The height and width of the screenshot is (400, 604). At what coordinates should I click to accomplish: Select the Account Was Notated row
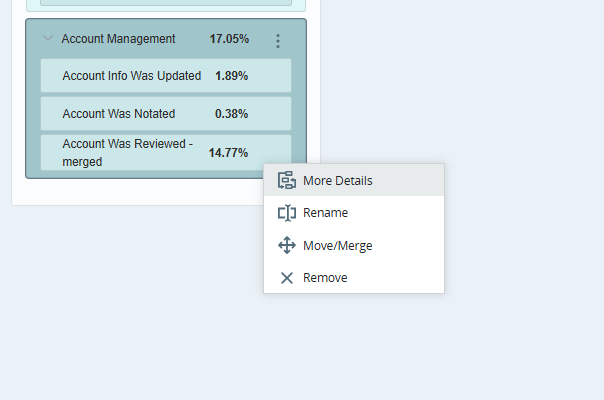(x=118, y=114)
